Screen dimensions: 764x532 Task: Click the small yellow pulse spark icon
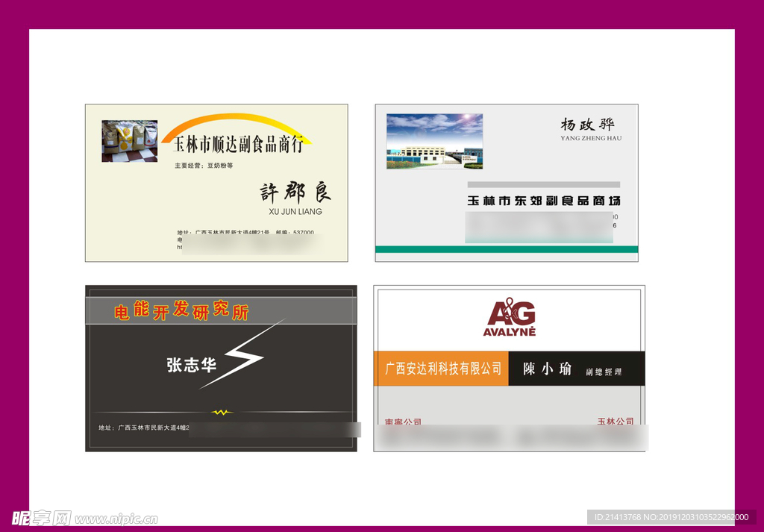click(x=221, y=412)
